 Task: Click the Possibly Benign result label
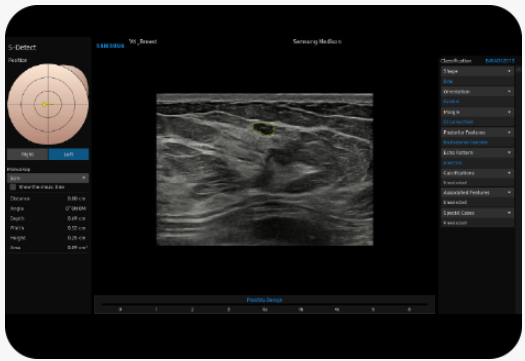tap(264, 300)
